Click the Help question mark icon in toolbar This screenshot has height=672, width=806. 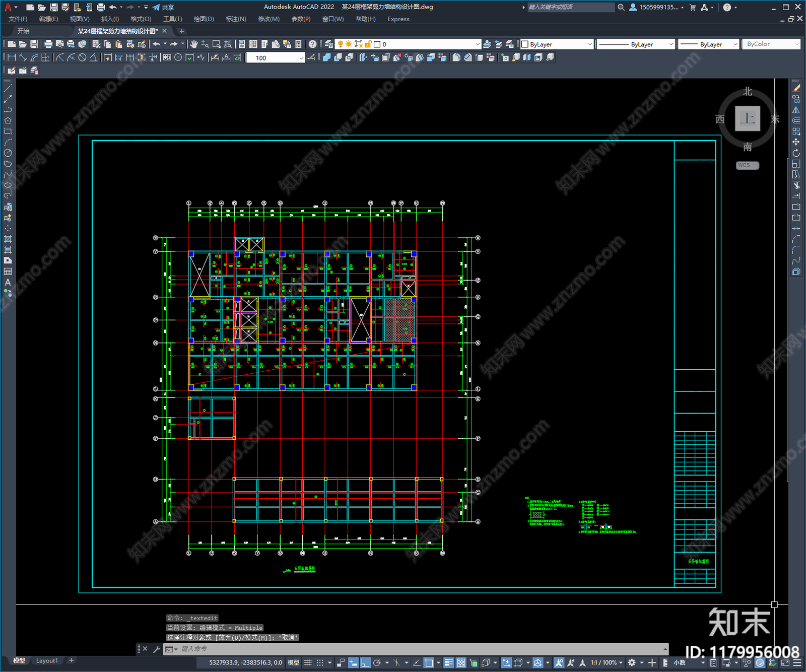313,44
